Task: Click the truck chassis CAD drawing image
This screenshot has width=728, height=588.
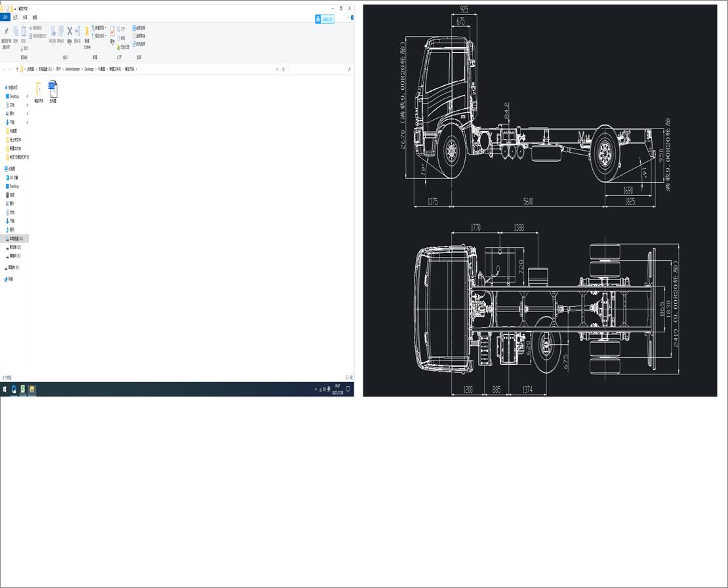Action: click(540, 201)
